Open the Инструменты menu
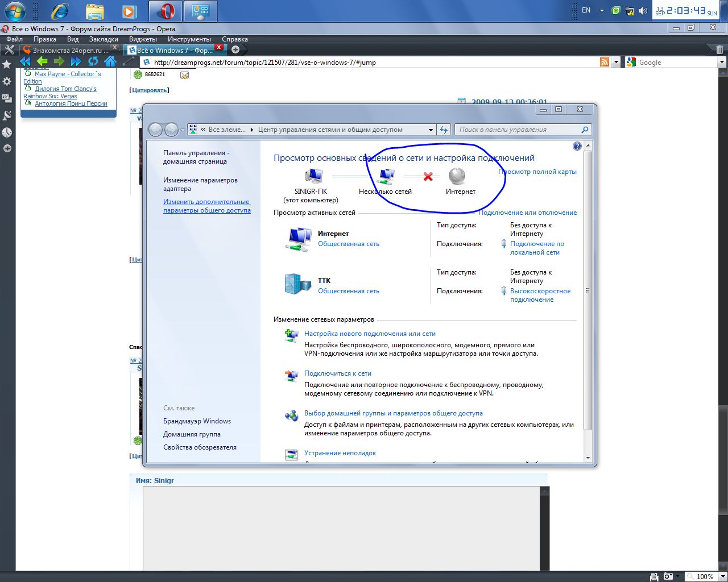728x582 pixels. tap(189, 39)
